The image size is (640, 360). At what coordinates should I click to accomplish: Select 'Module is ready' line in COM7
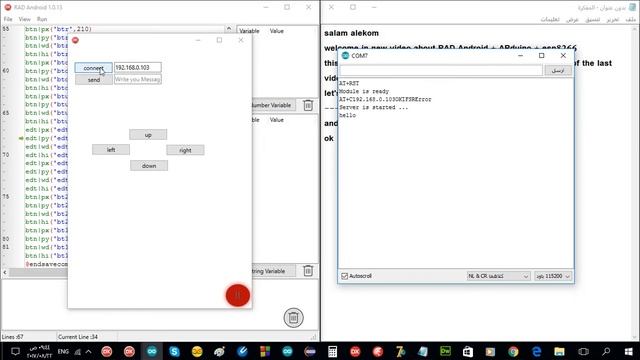coord(364,91)
